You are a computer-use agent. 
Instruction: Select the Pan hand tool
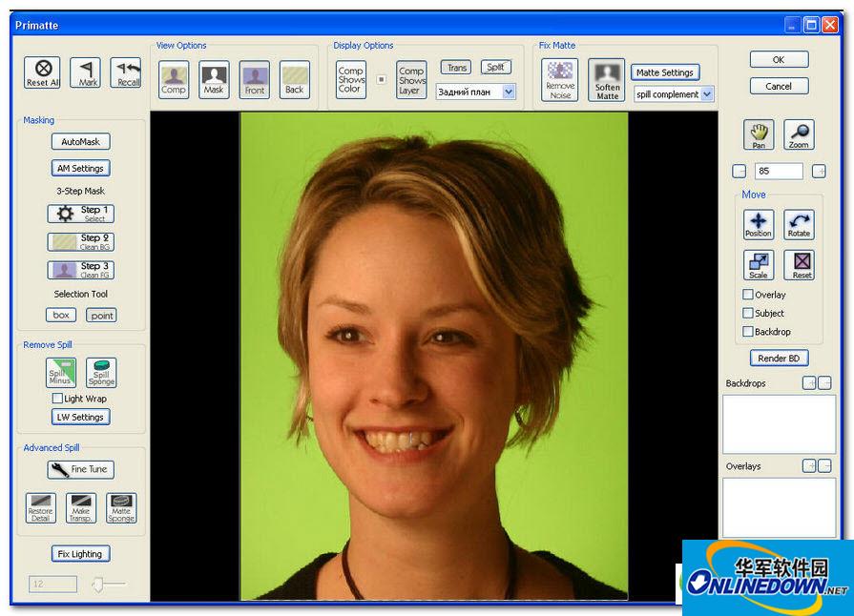coord(759,133)
